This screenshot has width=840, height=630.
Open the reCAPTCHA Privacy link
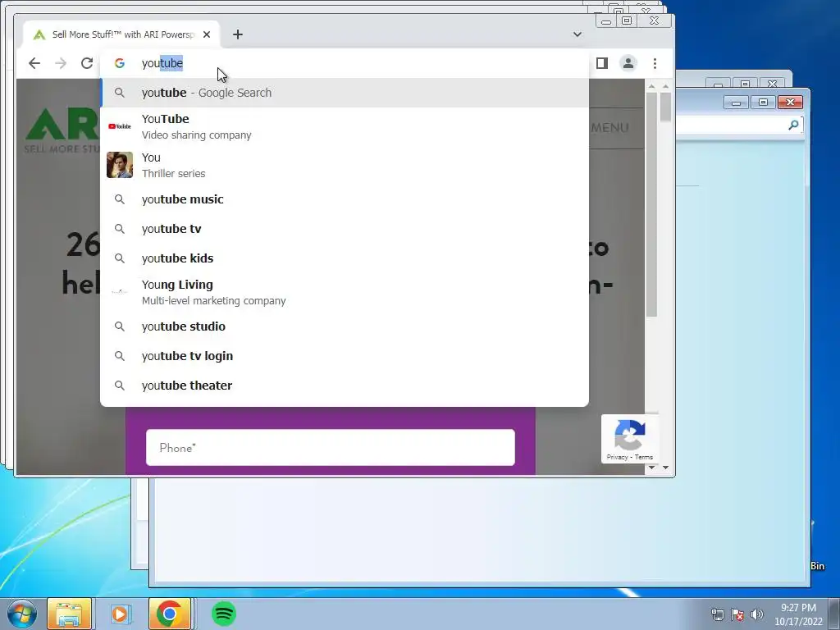coord(617,457)
